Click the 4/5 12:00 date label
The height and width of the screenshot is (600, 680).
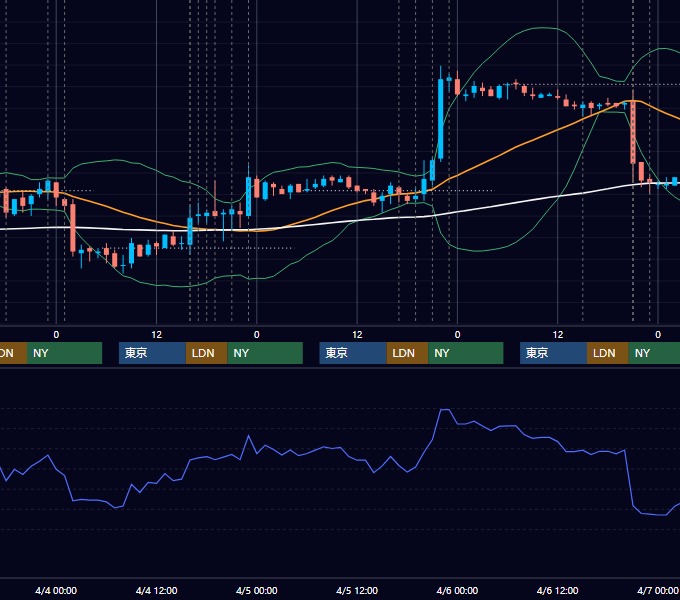(x=357, y=590)
